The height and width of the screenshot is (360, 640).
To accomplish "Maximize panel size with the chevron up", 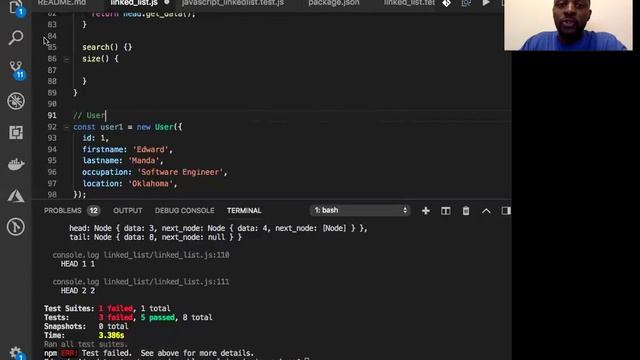I will [486, 211].
